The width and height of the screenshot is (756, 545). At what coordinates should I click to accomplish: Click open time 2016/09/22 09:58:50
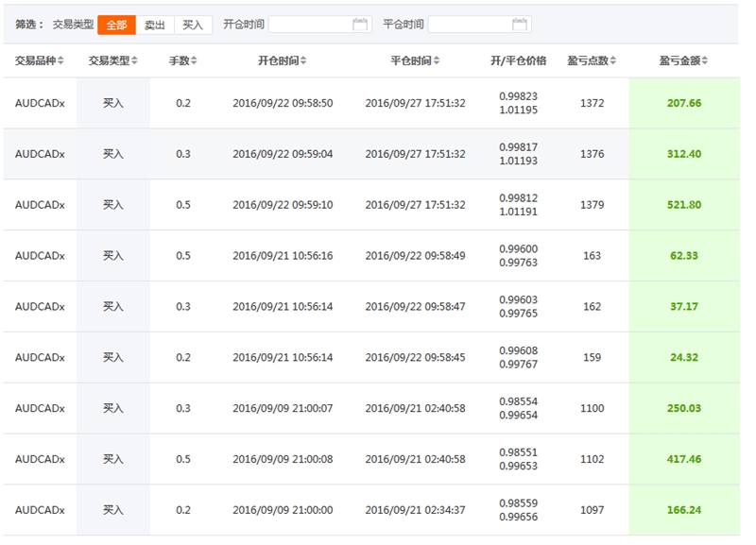pyautogui.click(x=283, y=103)
